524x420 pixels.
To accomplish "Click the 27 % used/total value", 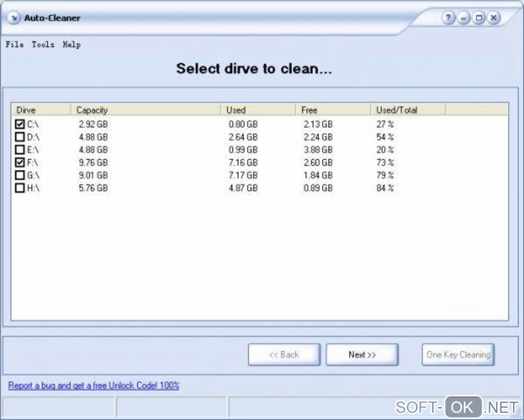I will (x=385, y=124).
